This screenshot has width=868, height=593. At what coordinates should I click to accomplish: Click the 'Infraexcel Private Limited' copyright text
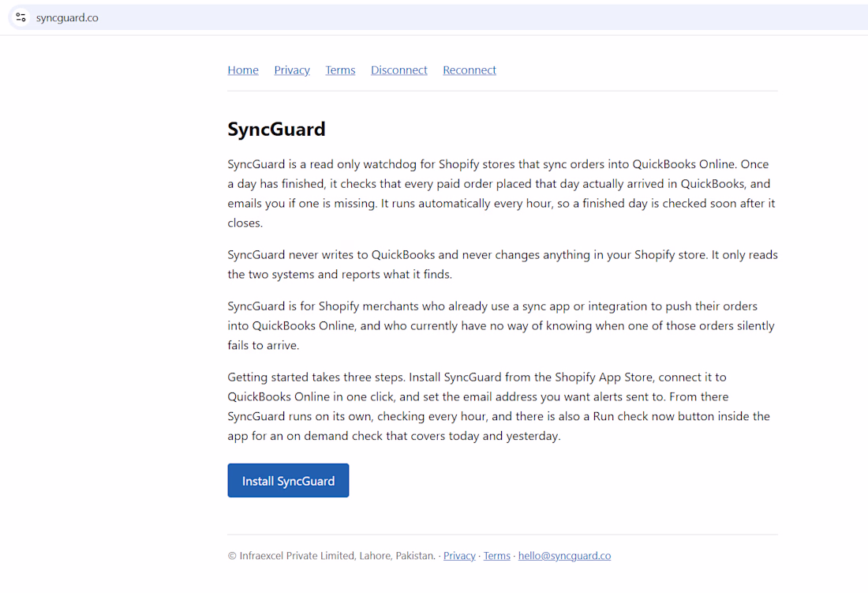click(297, 556)
